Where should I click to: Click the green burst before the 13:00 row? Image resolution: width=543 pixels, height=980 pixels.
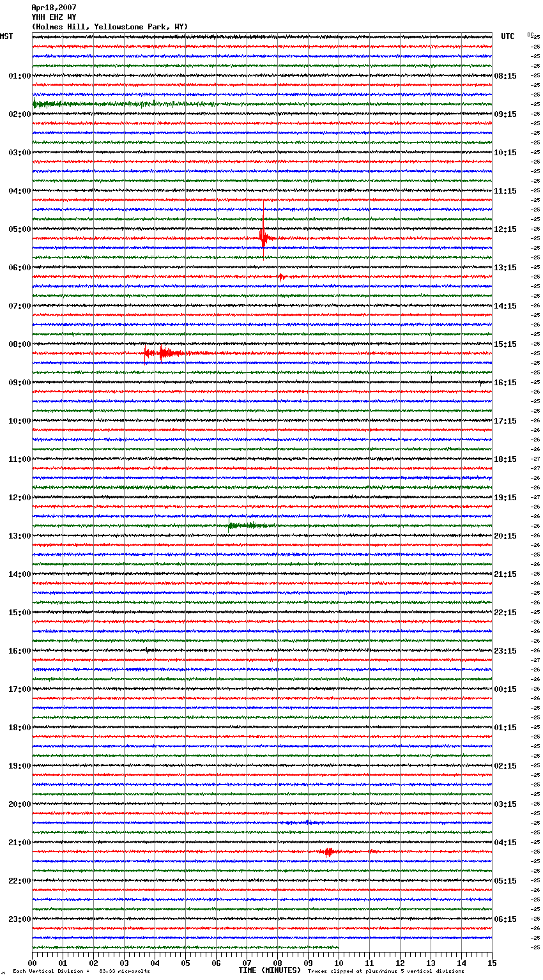coord(251,526)
